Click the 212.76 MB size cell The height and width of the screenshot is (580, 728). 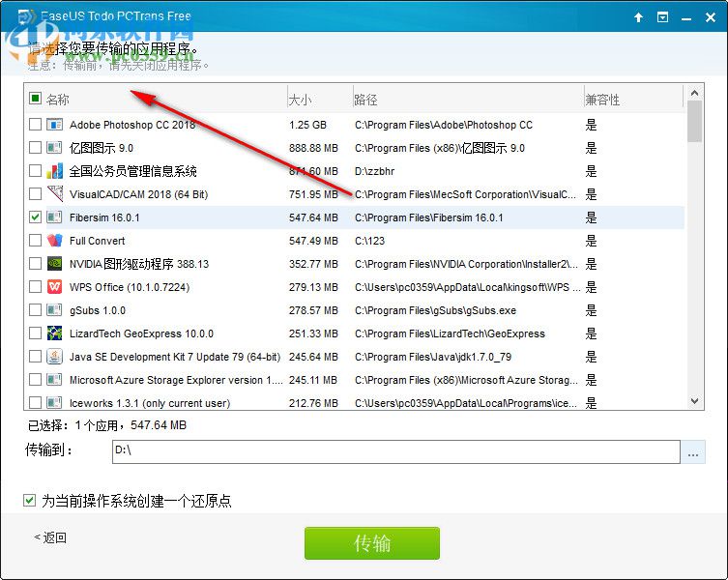point(313,402)
